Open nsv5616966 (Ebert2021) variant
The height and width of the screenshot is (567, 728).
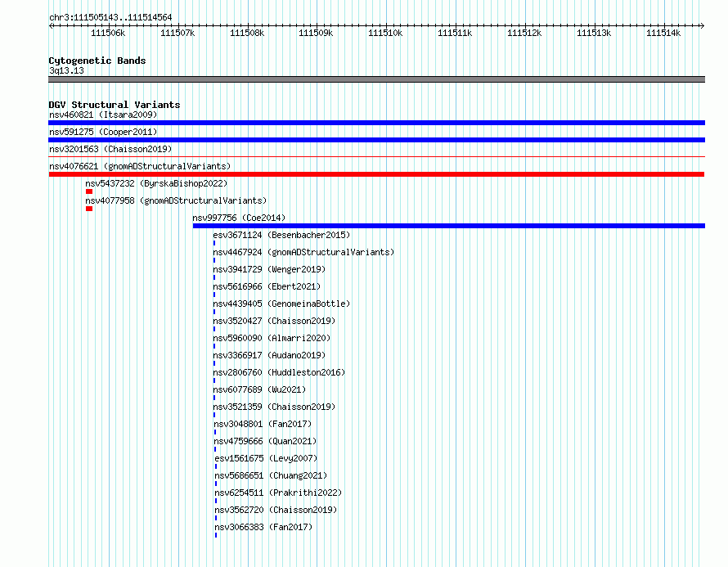pyautogui.click(x=267, y=286)
